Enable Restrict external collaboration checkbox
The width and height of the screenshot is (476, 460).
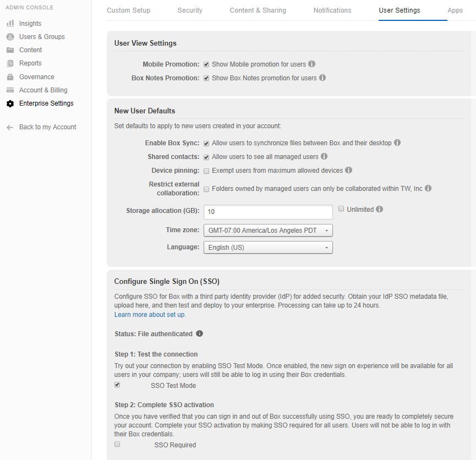[x=206, y=189]
